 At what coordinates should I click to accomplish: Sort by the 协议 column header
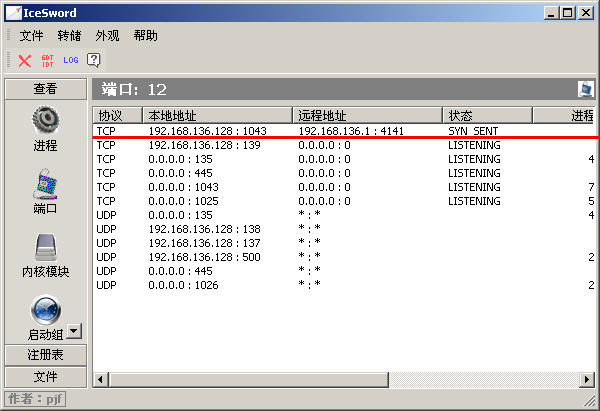tap(117, 115)
